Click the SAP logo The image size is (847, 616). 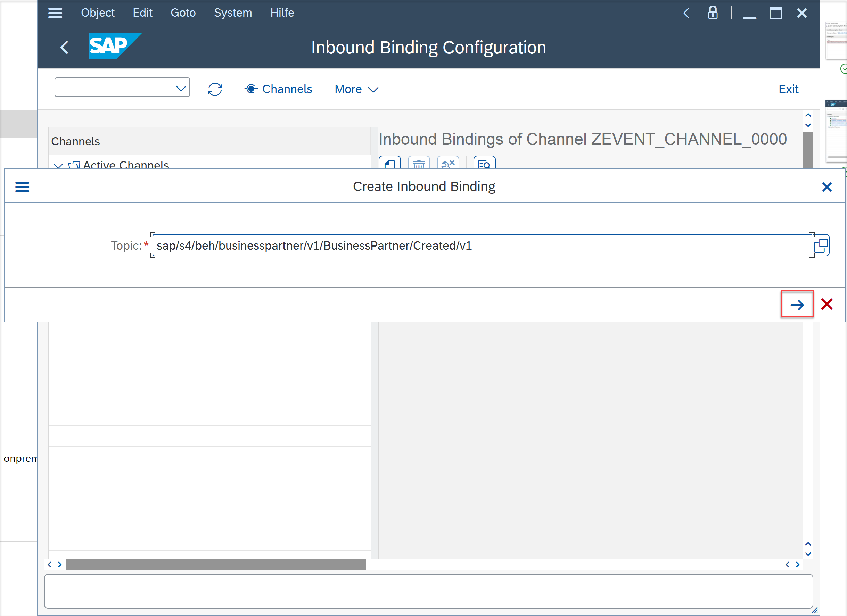click(x=115, y=46)
